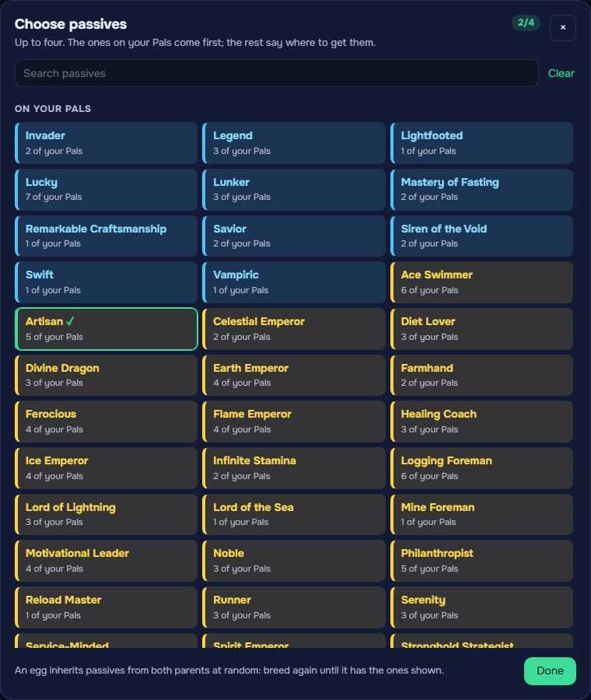This screenshot has height=700, width=591.
Task: Select the Swift passive
Action: (x=107, y=282)
